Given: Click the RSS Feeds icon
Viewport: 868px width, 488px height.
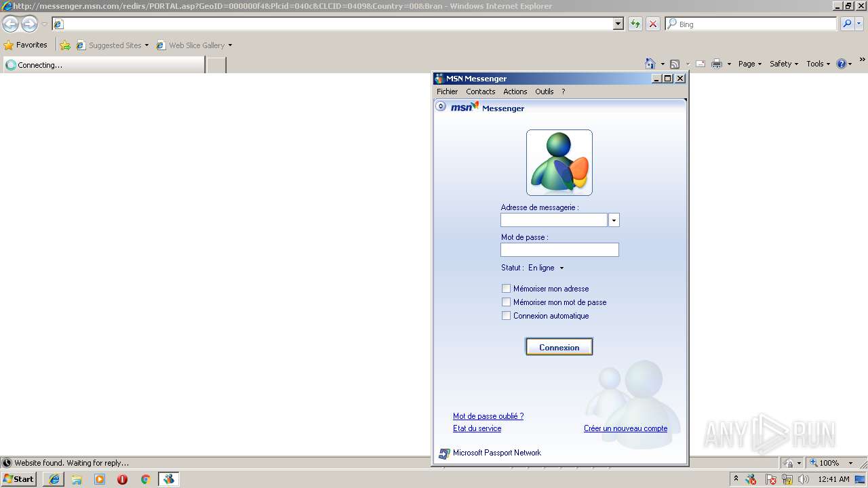Looking at the screenshot, I should click(x=675, y=64).
